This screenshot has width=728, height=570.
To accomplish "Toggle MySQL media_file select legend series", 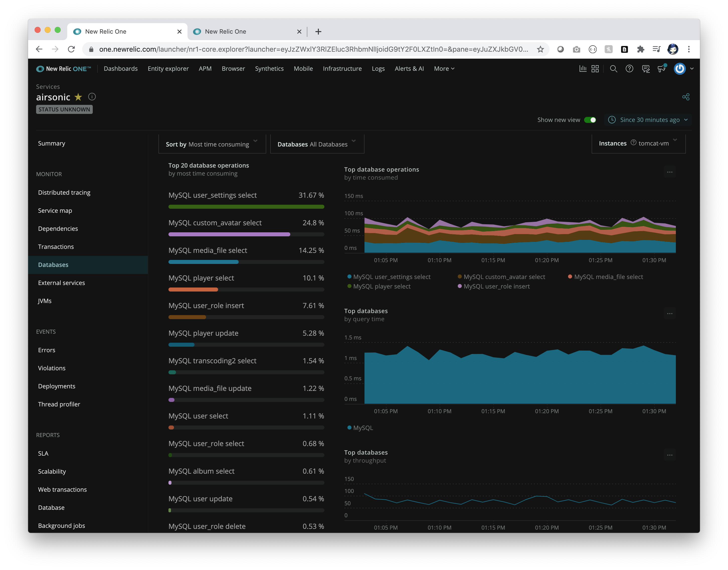I will click(x=605, y=277).
